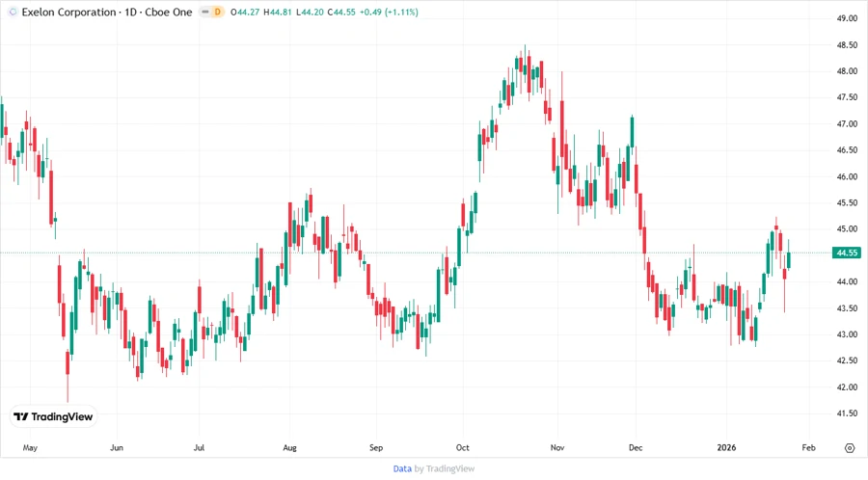Viewport: 868px width, 480px height.
Task: Click the 2026 label on time axis
Action: point(726,448)
